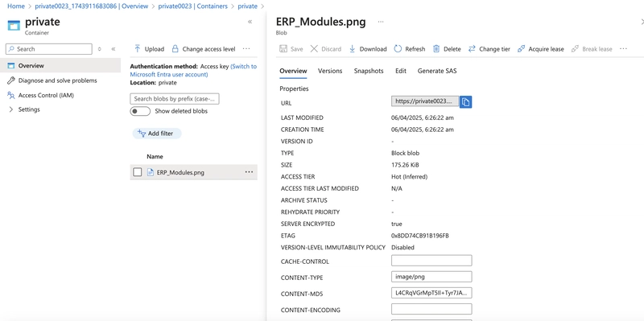
Task: Click Change access level lock icon
Action: pyautogui.click(x=175, y=49)
